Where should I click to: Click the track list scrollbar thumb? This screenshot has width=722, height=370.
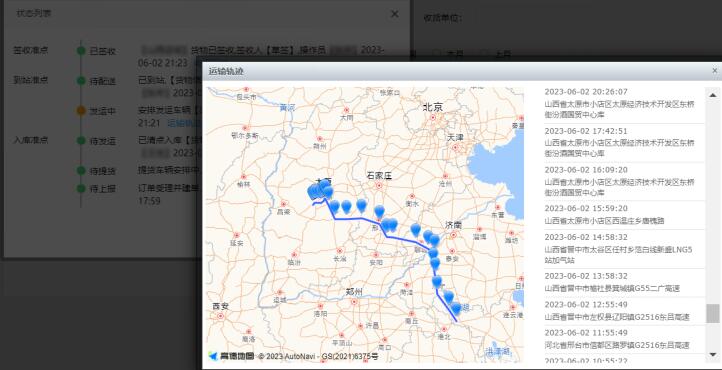coord(713,313)
